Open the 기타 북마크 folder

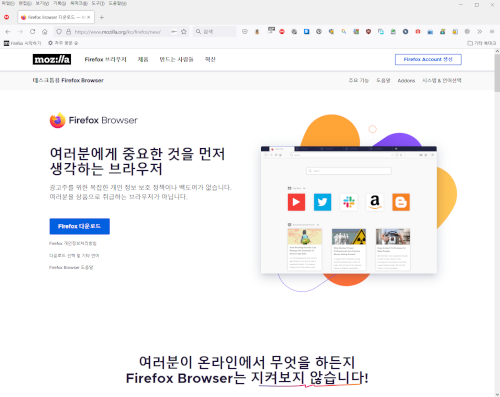[482, 43]
